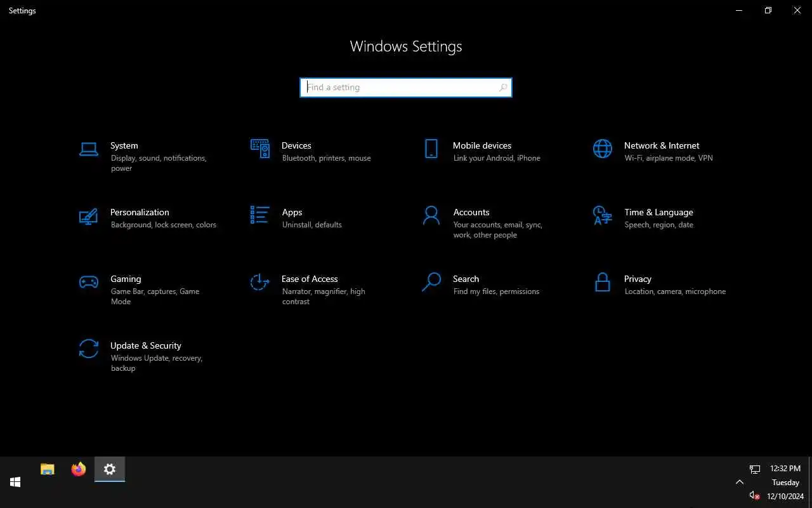Click the Privacy title text

(x=638, y=279)
